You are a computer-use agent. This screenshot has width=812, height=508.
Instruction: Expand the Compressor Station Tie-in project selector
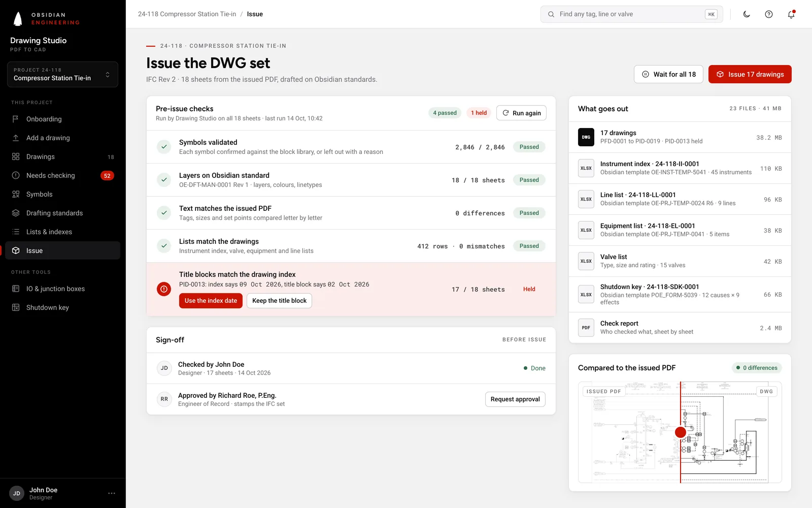[63, 74]
